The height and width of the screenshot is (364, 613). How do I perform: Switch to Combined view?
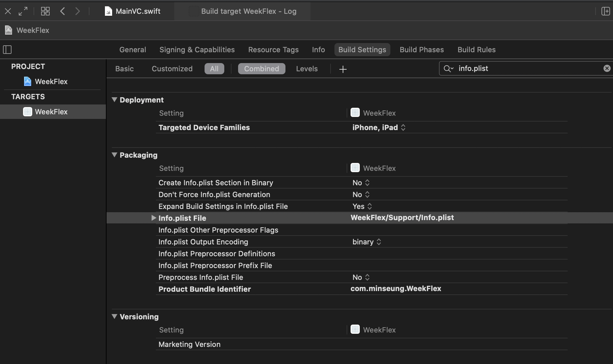click(261, 69)
